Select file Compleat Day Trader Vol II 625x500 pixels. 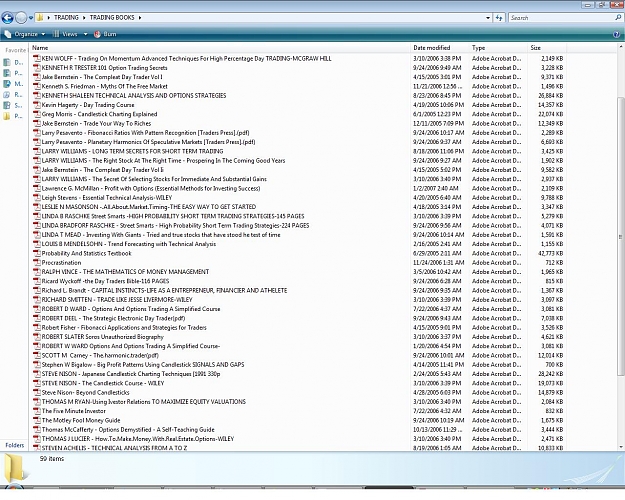(x=103, y=170)
